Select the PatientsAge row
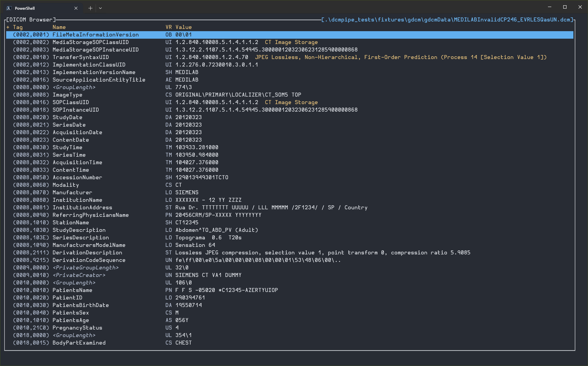This screenshot has width=588, height=366. coord(290,320)
